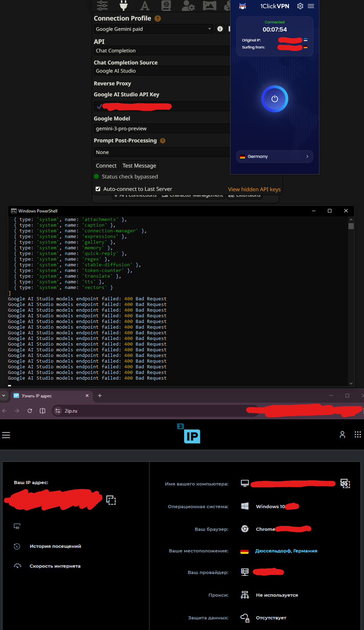Image resolution: width=364 pixels, height=630 pixels.
Task: Click the Windows PowerShell title icon
Action: click(x=14, y=211)
